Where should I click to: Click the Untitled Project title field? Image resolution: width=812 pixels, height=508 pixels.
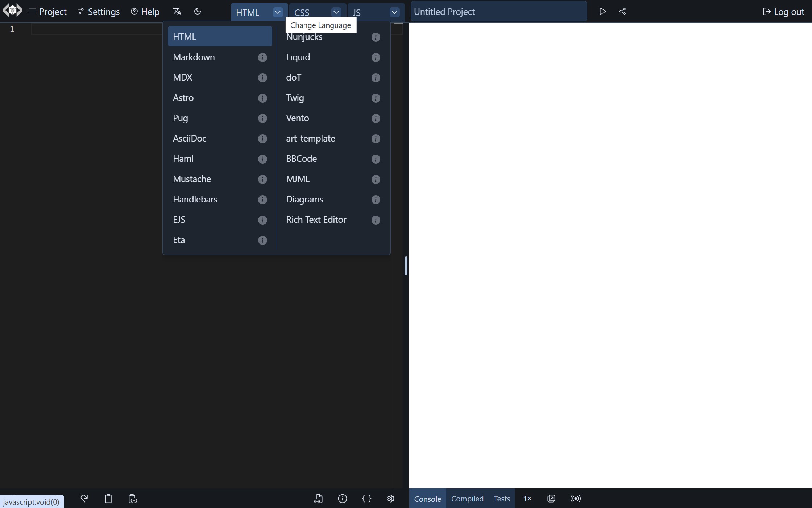point(498,12)
